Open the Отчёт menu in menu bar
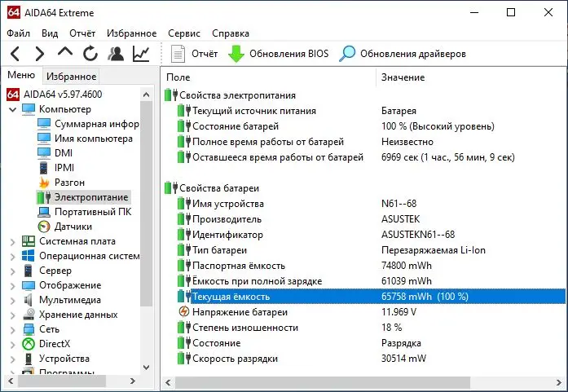This screenshot has width=568, height=392. pyautogui.click(x=82, y=33)
